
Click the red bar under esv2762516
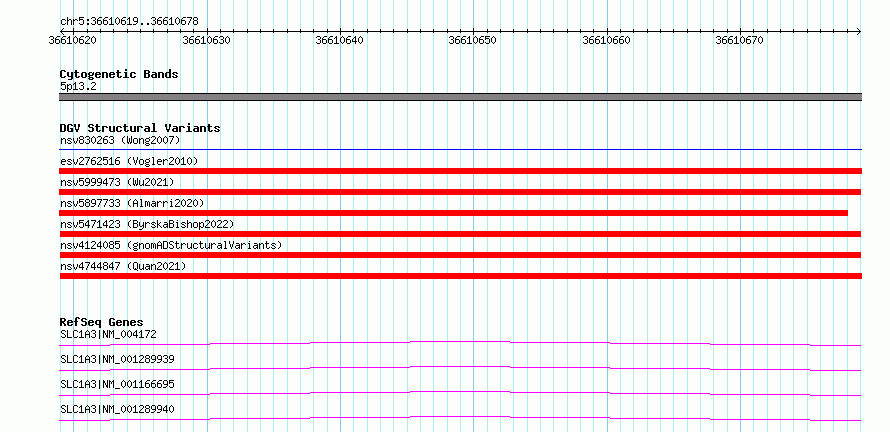point(460,171)
